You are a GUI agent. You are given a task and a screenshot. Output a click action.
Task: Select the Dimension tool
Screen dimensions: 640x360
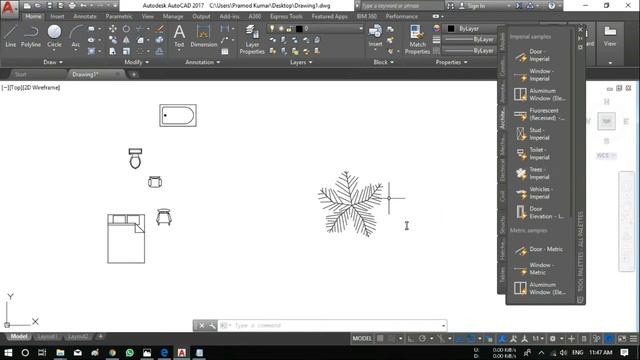tap(203, 36)
